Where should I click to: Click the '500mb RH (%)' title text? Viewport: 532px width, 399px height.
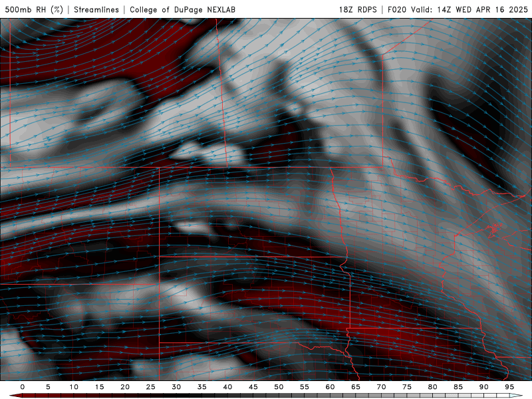click(x=34, y=9)
